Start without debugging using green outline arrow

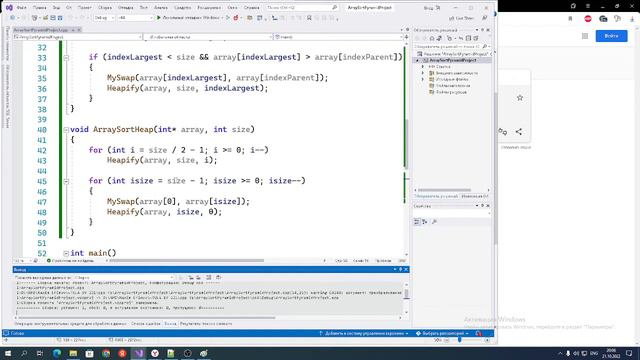click(x=228, y=18)
